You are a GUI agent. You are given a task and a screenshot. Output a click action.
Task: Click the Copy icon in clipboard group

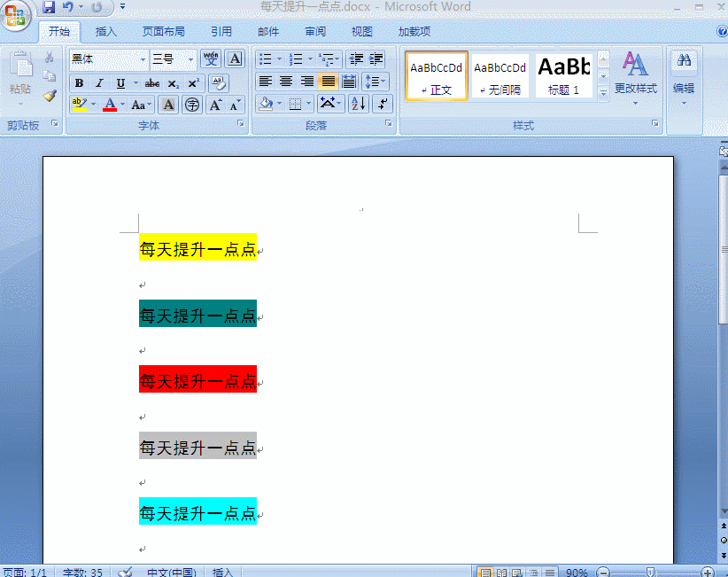click(x=50, y=76)
